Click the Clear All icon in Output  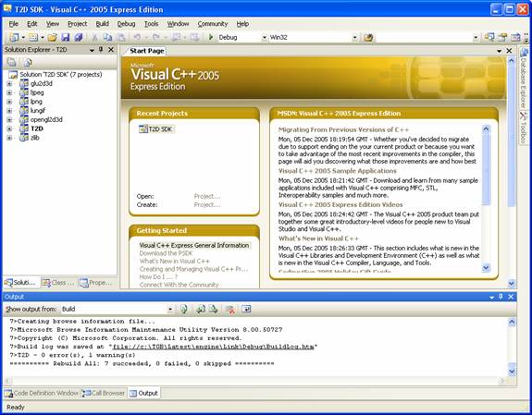230,309
